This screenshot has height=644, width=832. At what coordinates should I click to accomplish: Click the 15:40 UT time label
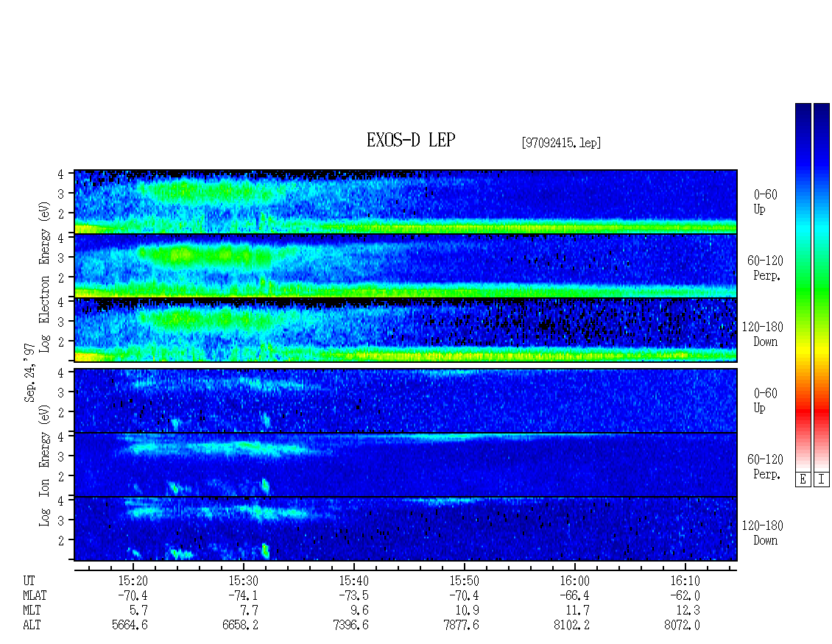(354, 581)
